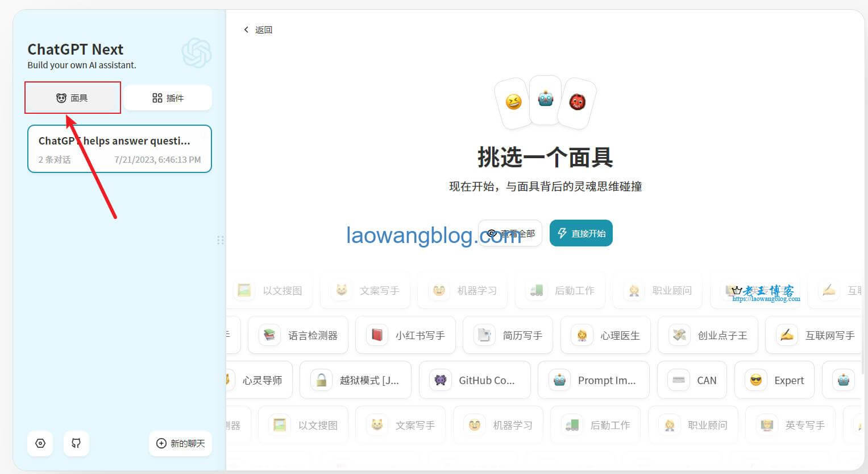
Task: Go back with the 返回 link
Action: tap(258, 30)
